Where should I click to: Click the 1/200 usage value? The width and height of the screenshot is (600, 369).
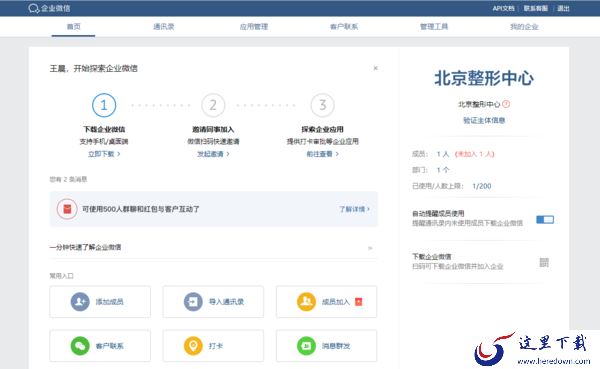482,186
